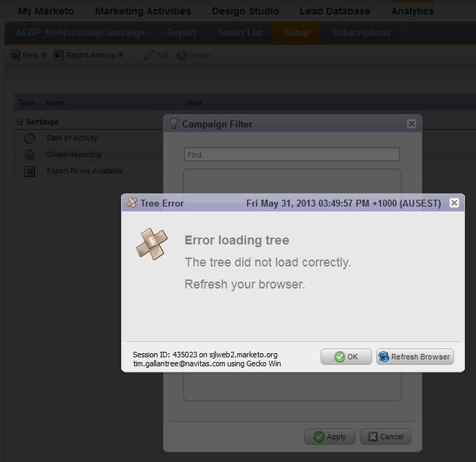Click the pencil Edit icon in toolbar
Image resolution: width=476 pixels, height=462 pixels.
(x=149, y=55)
